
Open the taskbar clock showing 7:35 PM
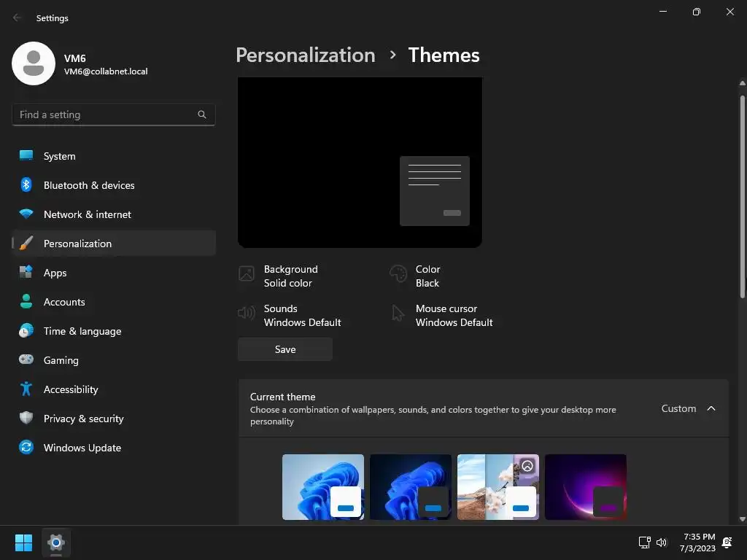[697, 542]
